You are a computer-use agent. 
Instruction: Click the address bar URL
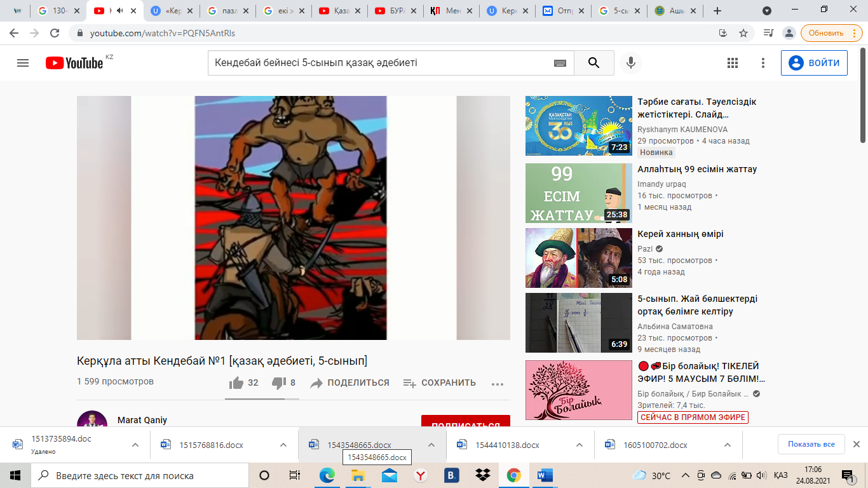[163, 33]
